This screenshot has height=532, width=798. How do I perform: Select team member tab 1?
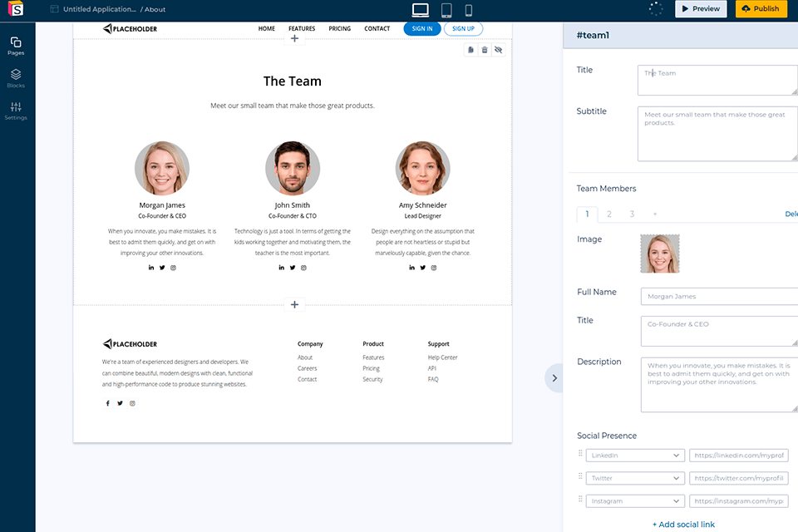[x=587, y=214]
